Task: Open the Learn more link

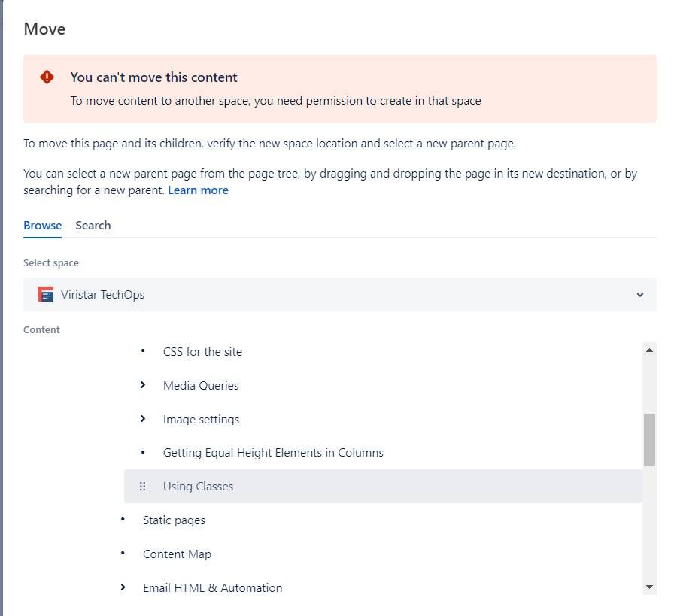Action: point(198,190)
